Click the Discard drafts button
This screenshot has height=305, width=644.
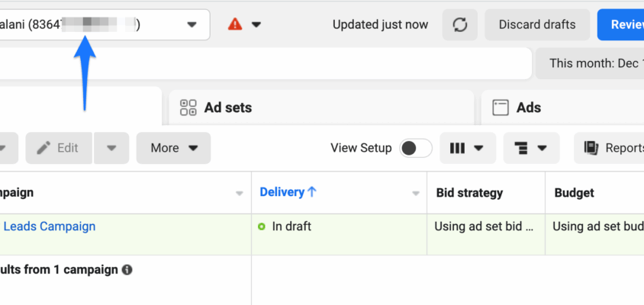click(x=536, y=24)
